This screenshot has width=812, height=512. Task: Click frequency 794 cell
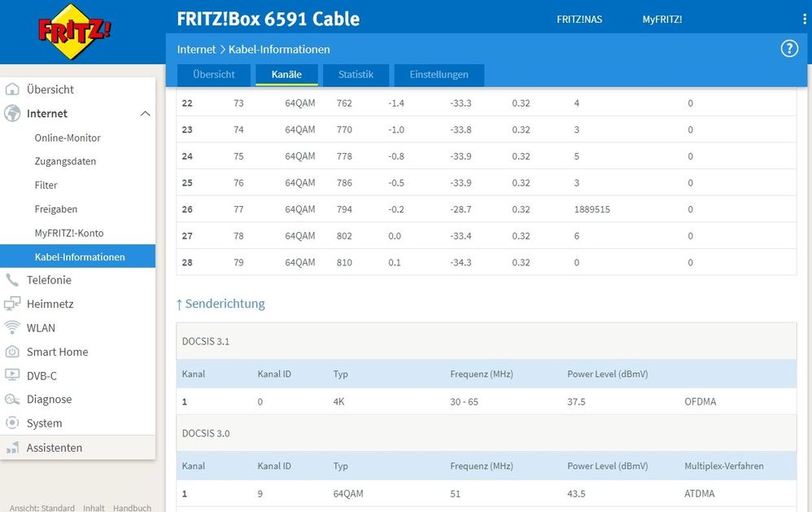(x=344, y=209)
